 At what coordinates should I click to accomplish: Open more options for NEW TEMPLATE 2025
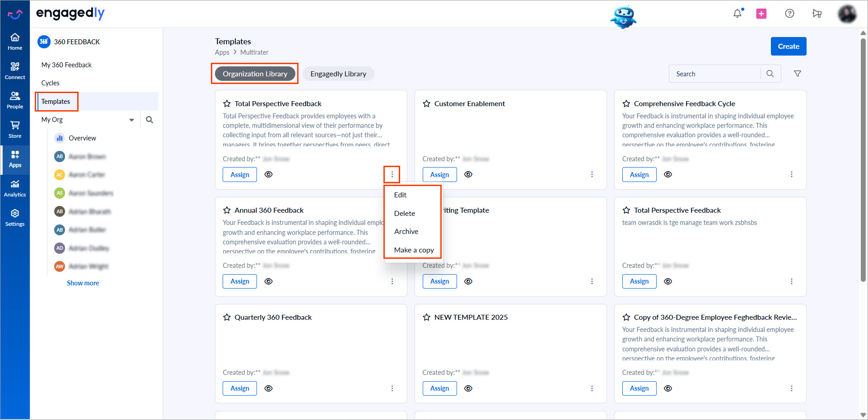[x=592, y=388]
